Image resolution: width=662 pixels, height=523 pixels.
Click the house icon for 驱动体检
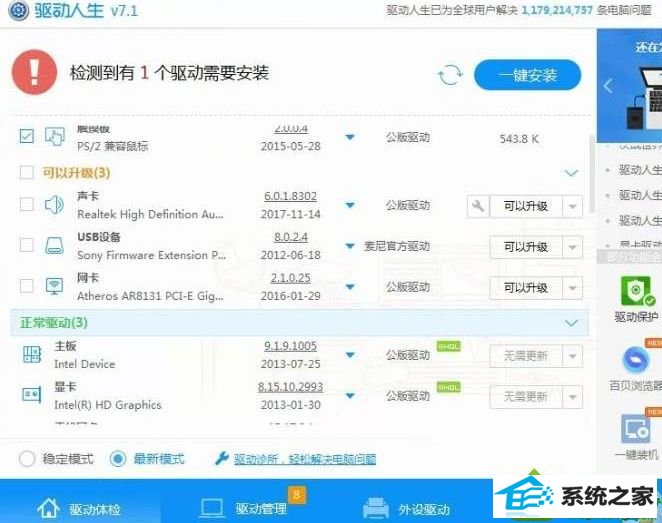(x=49, y=507)
